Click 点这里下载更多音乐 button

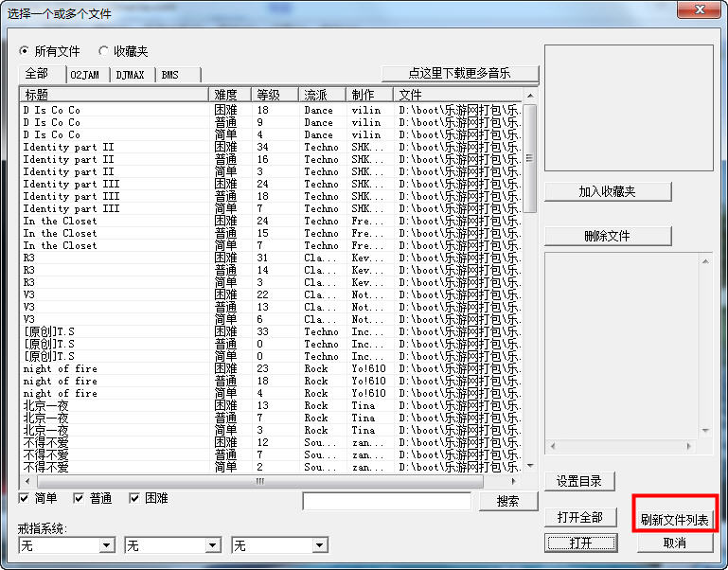(x=460, y=74)
